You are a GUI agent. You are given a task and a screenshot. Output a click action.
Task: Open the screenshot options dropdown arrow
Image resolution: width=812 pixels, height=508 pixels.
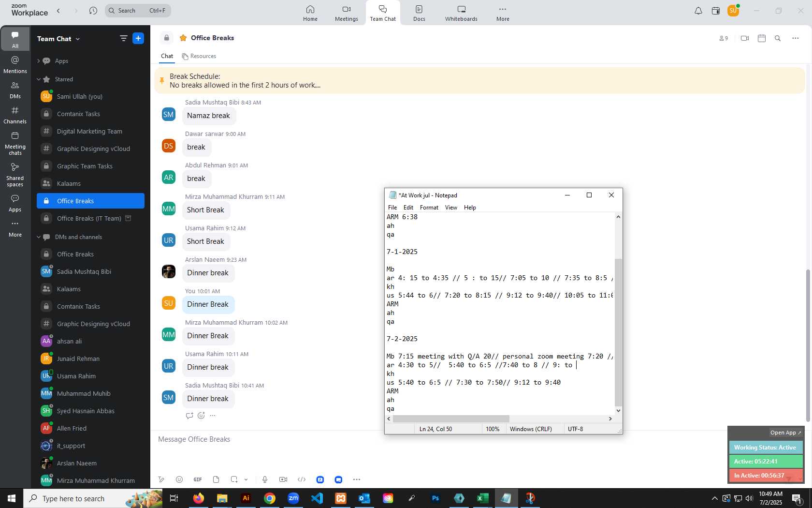(246, 479)
